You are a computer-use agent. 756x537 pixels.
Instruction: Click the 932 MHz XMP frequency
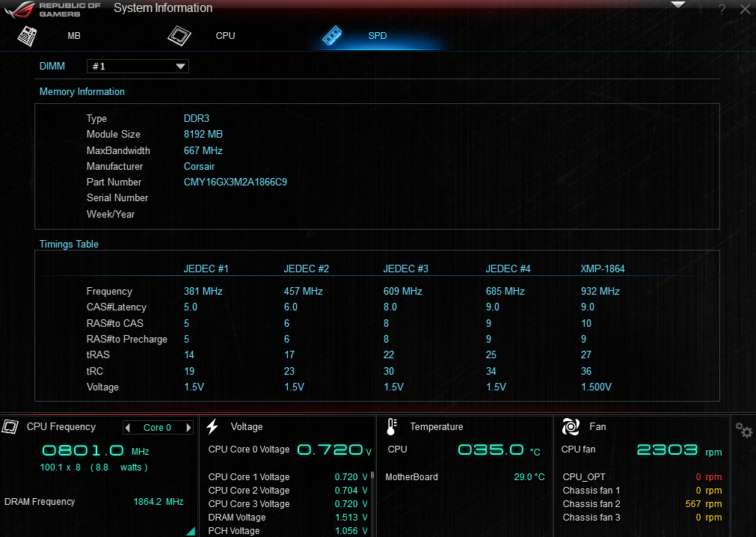click(x=600, y=291)
